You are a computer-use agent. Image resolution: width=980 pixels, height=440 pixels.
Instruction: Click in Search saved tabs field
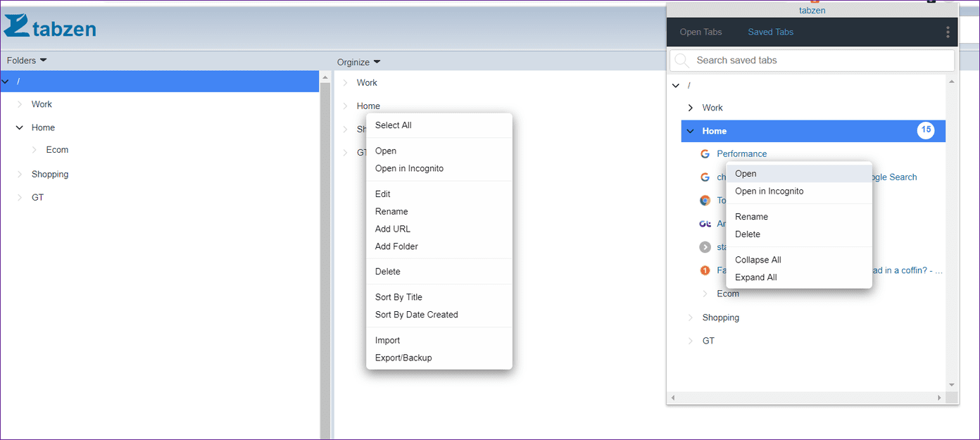coord(812,61)
